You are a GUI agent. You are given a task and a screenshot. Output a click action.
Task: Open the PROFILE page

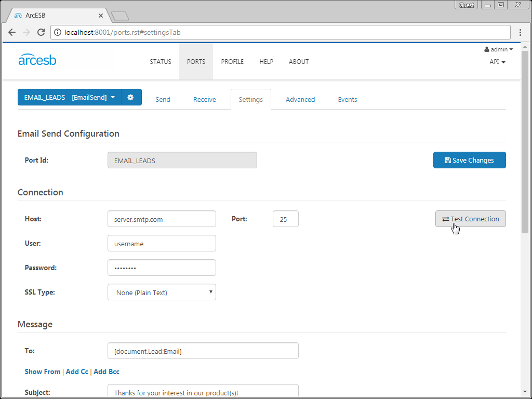click(232, 62)
